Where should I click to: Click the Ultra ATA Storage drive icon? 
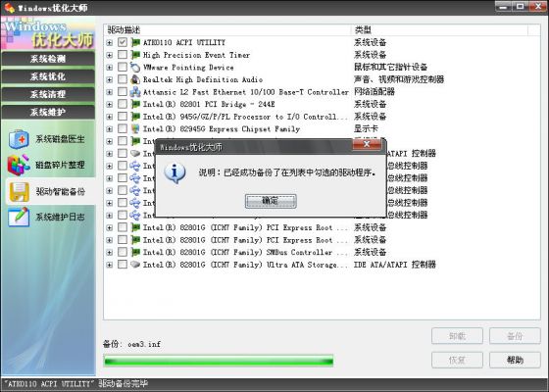135,265
